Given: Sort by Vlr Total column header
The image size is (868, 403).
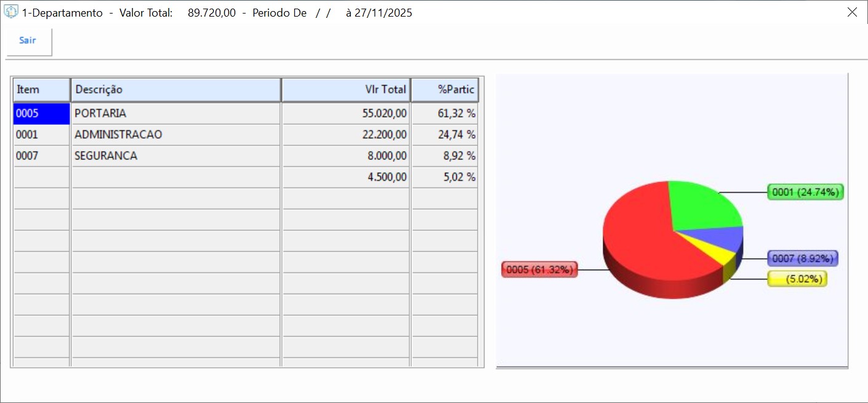Looking at the screenshot, I should coord(346,90).
